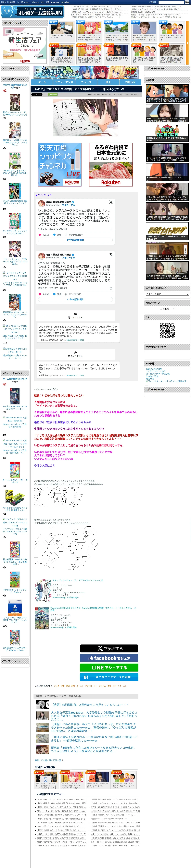Open the 炎上 navigation tab

click(108, 82)
